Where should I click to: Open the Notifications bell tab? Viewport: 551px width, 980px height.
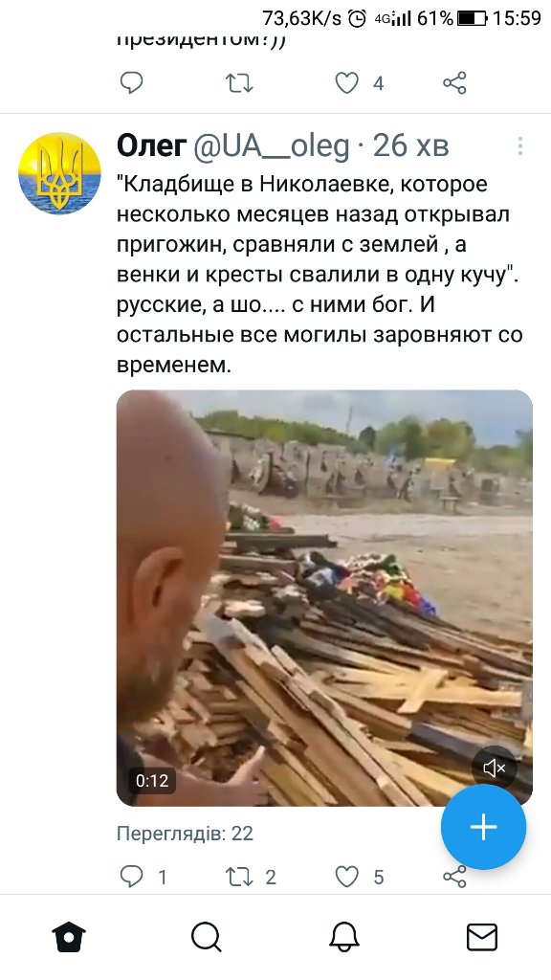pyautogui.click(x=344, y=937)
